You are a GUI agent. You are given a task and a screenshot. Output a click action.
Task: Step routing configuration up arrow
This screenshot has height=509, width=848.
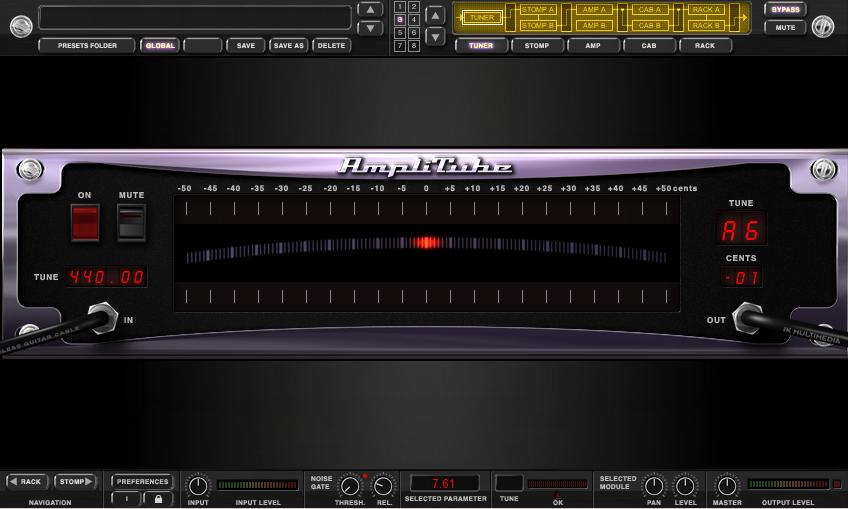click(x=435, y=15)
